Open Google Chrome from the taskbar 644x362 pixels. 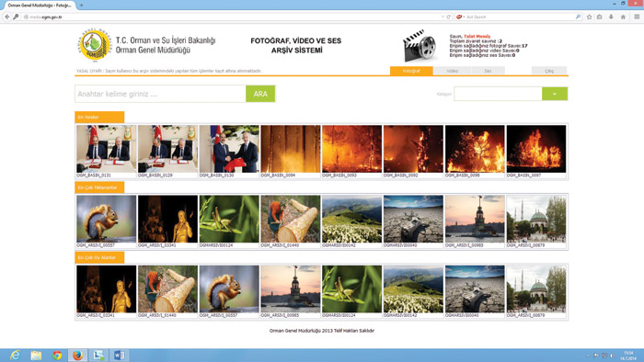click(x=57, y=355)
